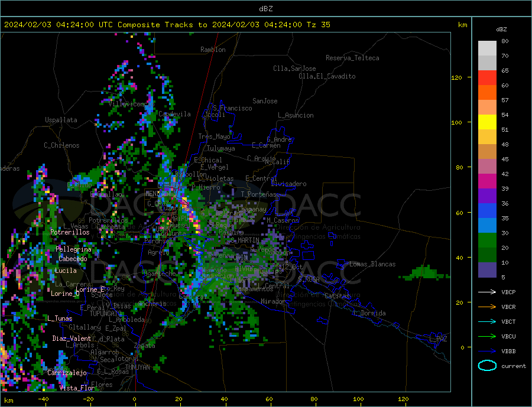Click the cyan VBCT arrow icon
Image resolution: width=532 pixels, height=407 pixels.
coord(487,321)
